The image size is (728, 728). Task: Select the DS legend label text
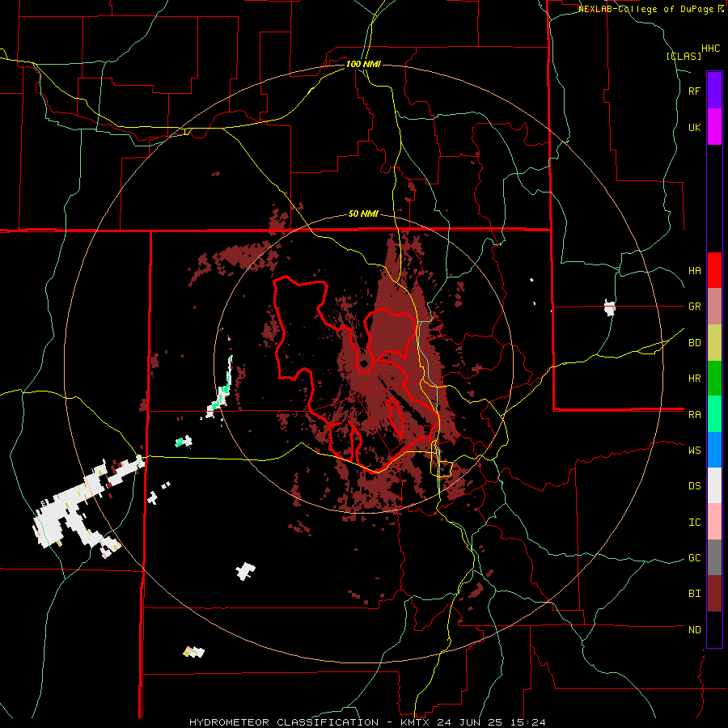(694, 485)
